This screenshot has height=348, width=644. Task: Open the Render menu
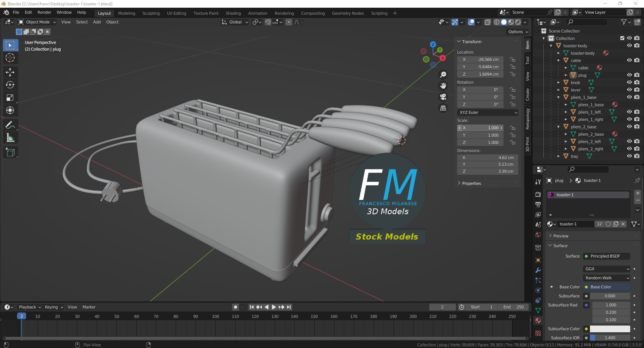tap(44, 12)
